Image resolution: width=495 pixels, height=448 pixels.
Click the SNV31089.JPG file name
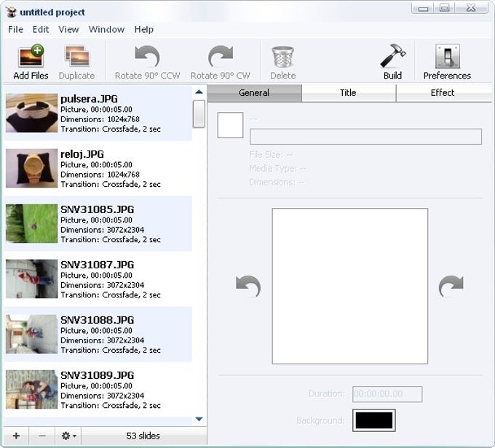coord(98,375)
